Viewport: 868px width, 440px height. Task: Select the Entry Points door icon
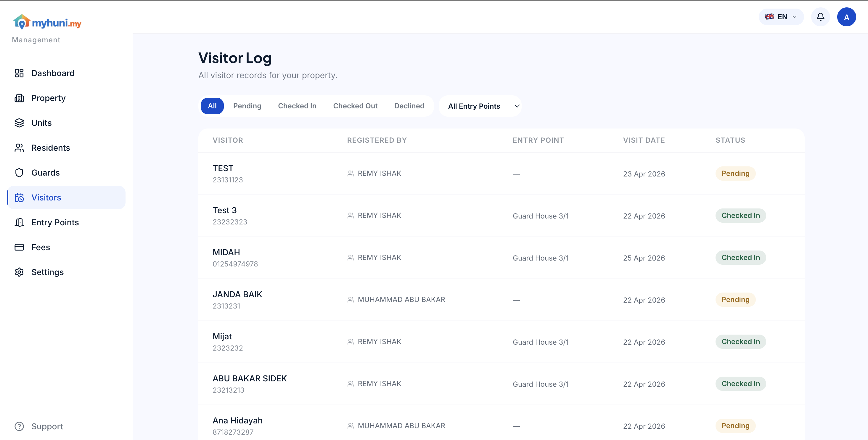(19, 222)
